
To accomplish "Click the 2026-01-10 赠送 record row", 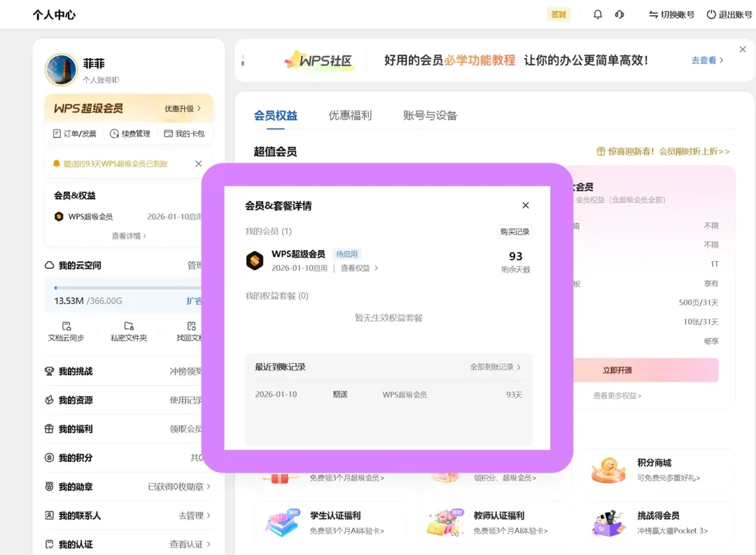I will tap(388, 395).
